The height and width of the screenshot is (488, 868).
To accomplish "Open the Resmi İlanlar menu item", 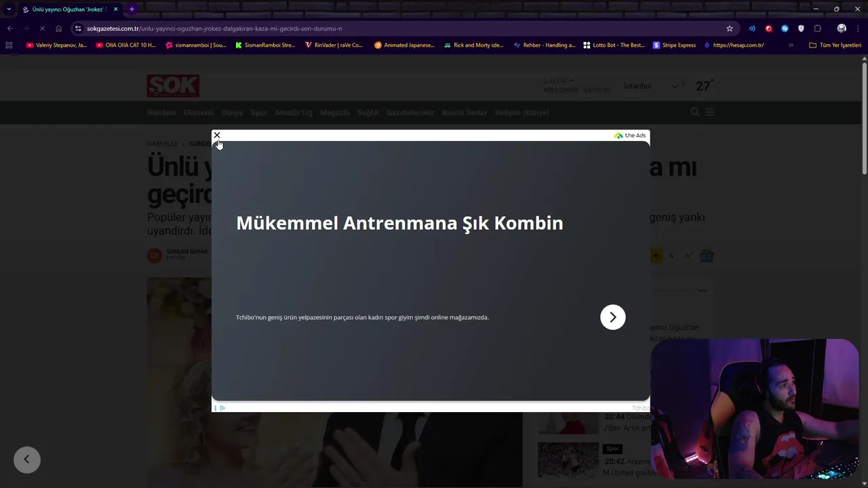I will click(x=465, y=113).
